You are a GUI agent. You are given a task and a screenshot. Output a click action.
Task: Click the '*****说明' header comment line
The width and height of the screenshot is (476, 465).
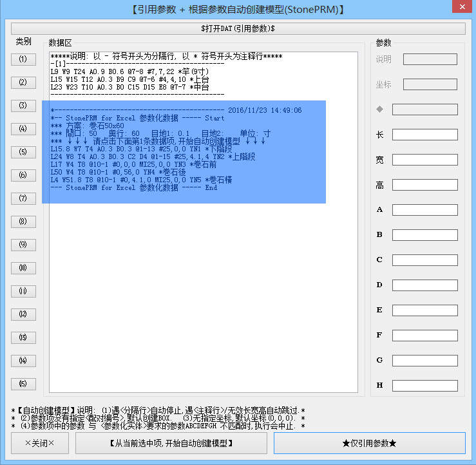(166, 57)
